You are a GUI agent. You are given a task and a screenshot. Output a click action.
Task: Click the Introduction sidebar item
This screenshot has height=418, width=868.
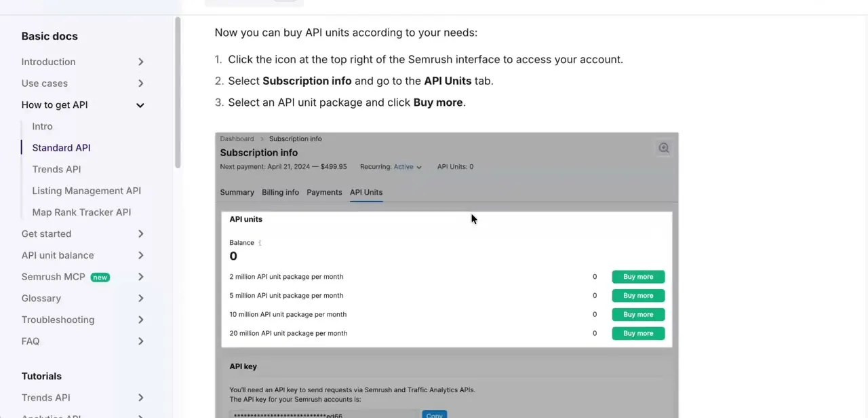click(x=48, y=62)
